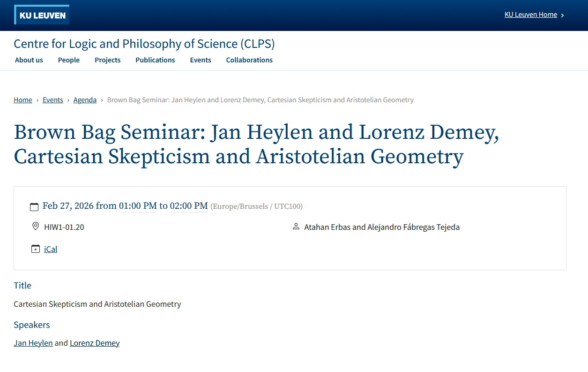Click the add-to-calendar icon beside iCal

tap(35, 249)
